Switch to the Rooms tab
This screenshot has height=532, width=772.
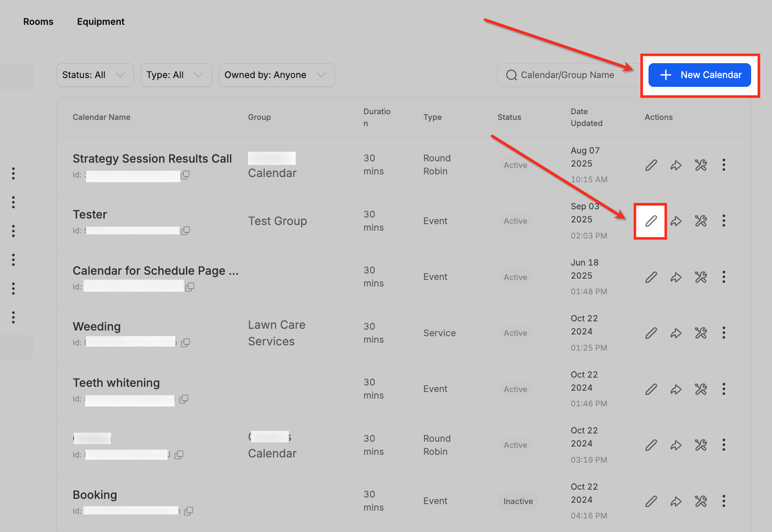point(38,22)
